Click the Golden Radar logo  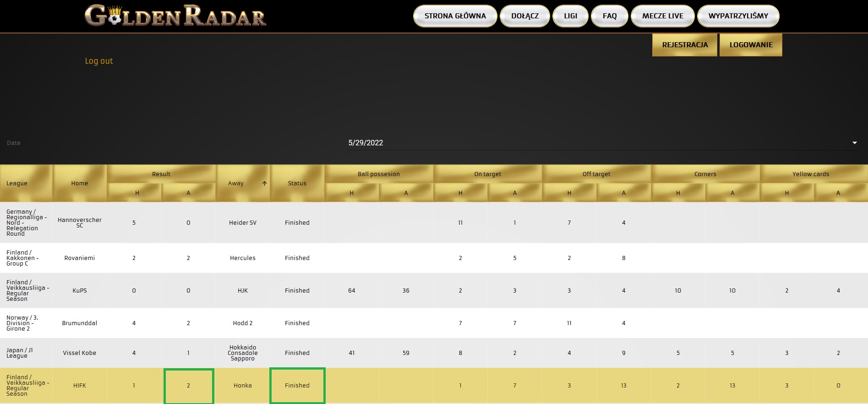[175, 16]
